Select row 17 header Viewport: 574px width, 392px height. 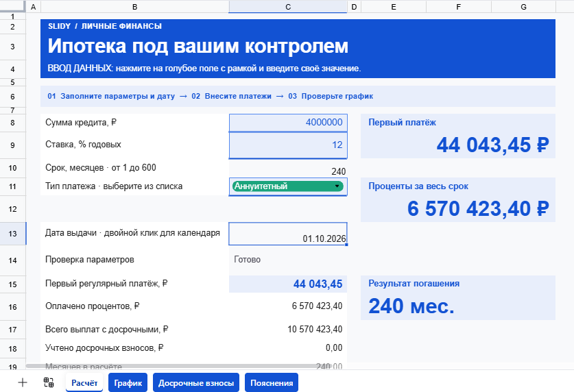13,330
